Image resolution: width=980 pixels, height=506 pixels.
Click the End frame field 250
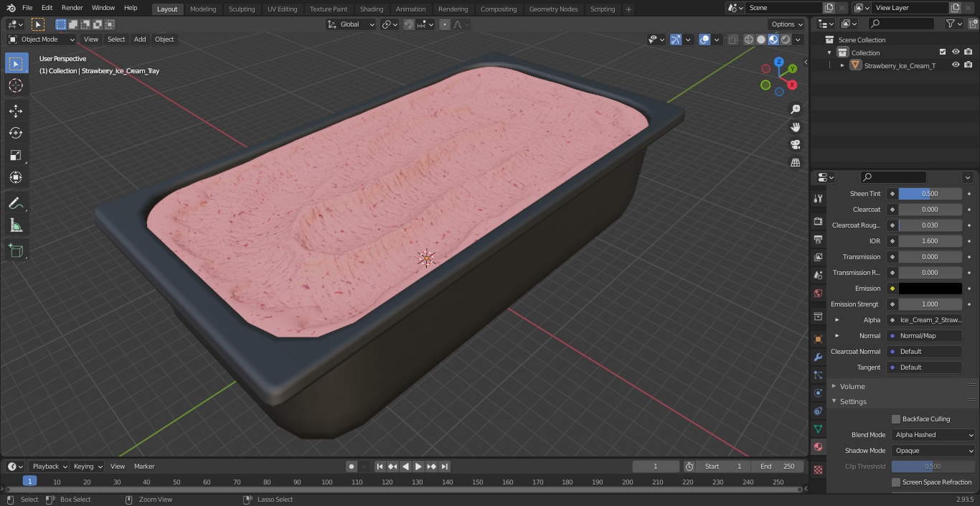778,467
